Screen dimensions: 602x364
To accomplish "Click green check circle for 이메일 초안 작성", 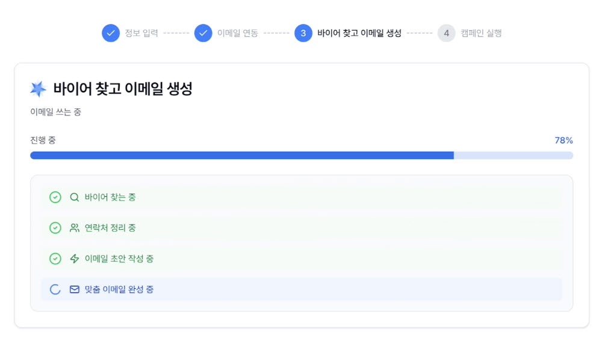I will pos(55,258).
